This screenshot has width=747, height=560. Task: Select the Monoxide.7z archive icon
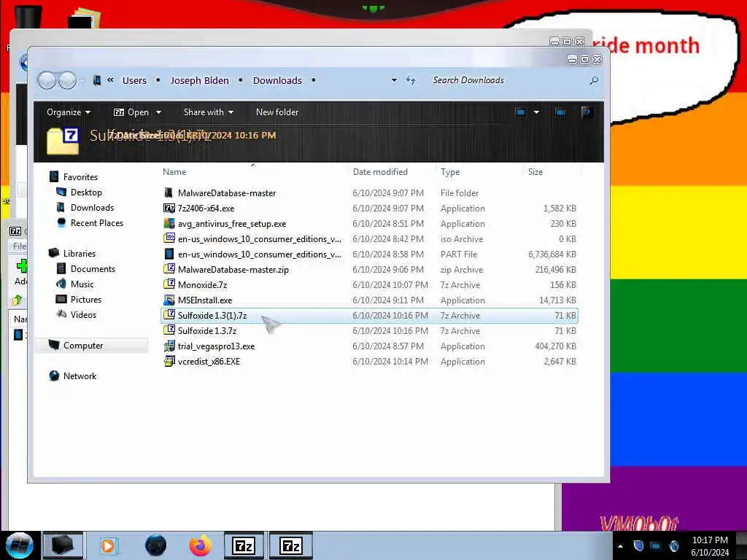pos(169,284)
